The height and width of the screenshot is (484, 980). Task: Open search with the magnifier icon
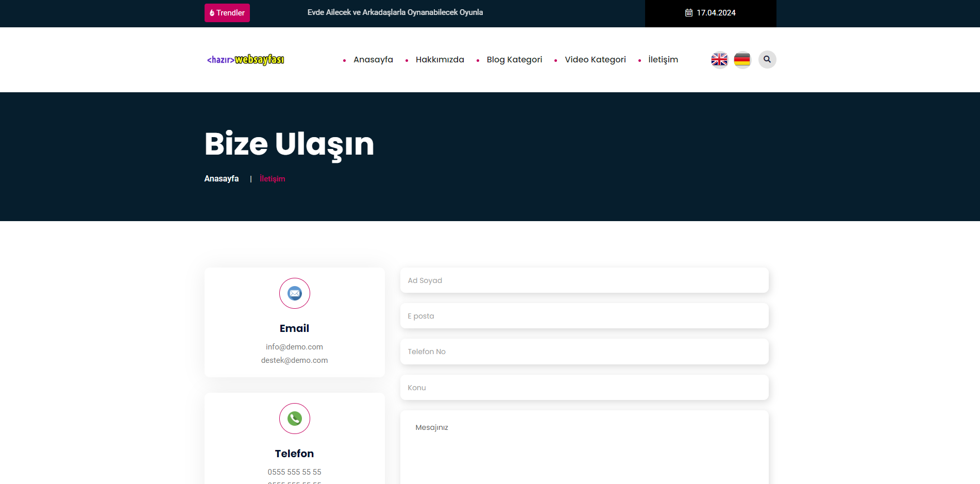(x=767, y=59)
